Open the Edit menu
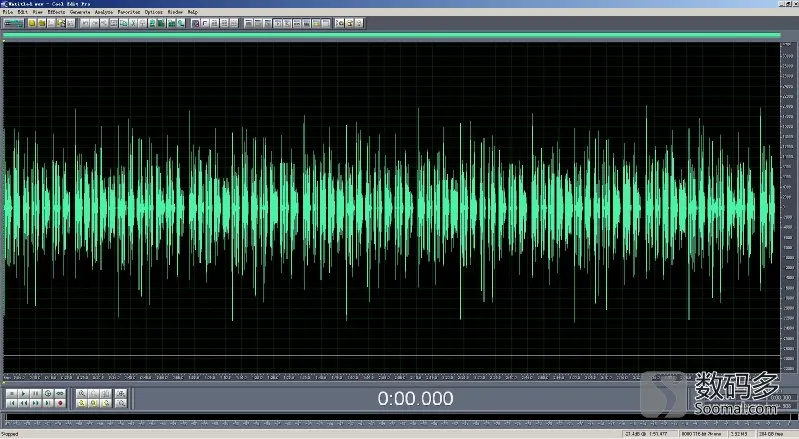Screen dimensions: 799x439 click(23, 12)
